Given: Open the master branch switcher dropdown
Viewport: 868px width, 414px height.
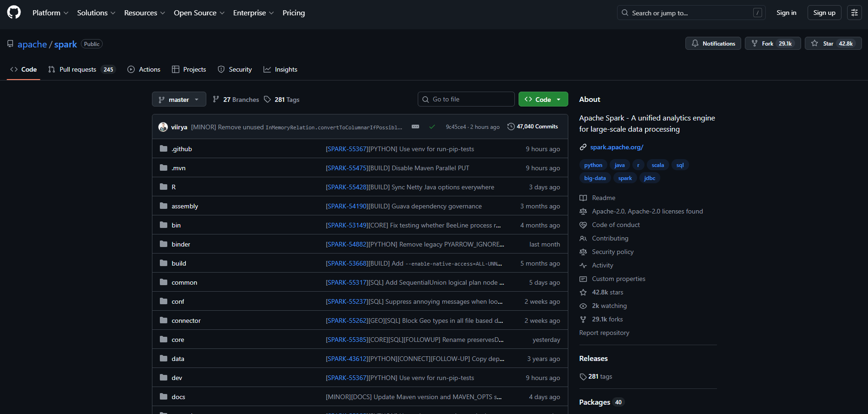Looking at the screenshot, I should coord(178,100).
